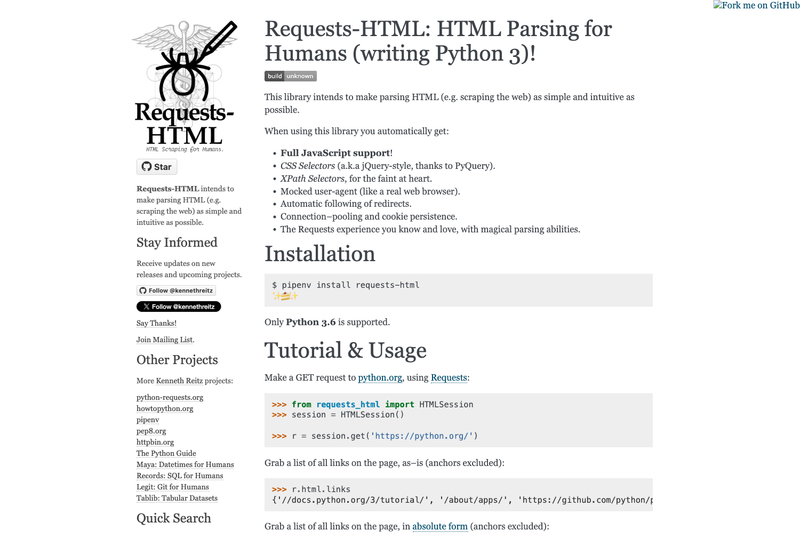Image resolution: width=800 pixels, height=533 pixels.
Task: Click the Tutorial & Usage heading
Action: pos(345,350)
